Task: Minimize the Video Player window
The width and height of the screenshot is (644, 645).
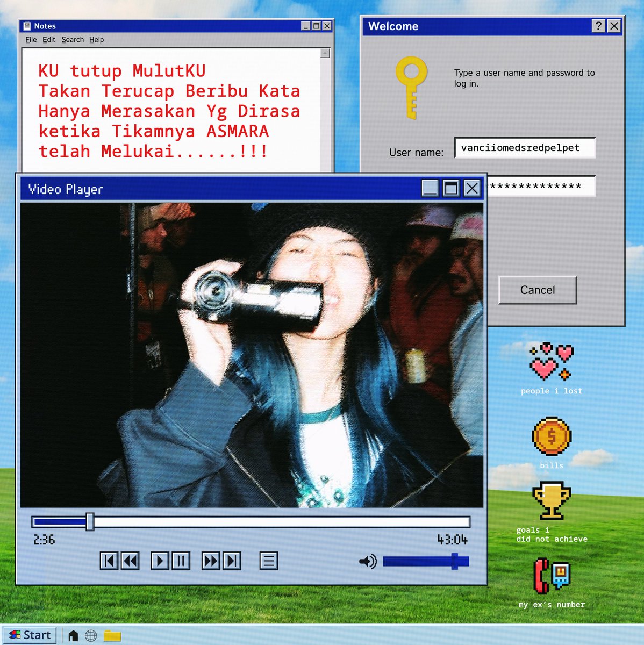Action: 430,188
